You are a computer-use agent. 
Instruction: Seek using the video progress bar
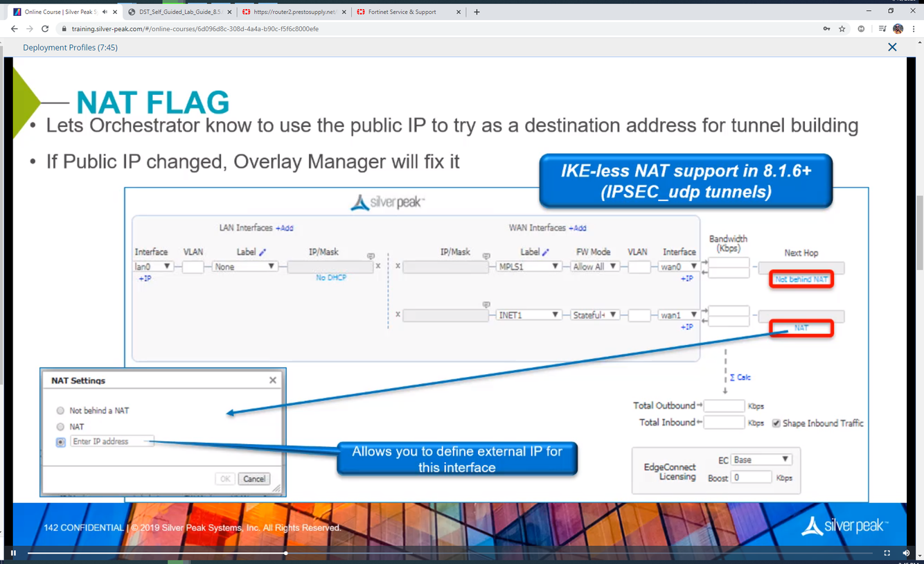tap(450, 553)
